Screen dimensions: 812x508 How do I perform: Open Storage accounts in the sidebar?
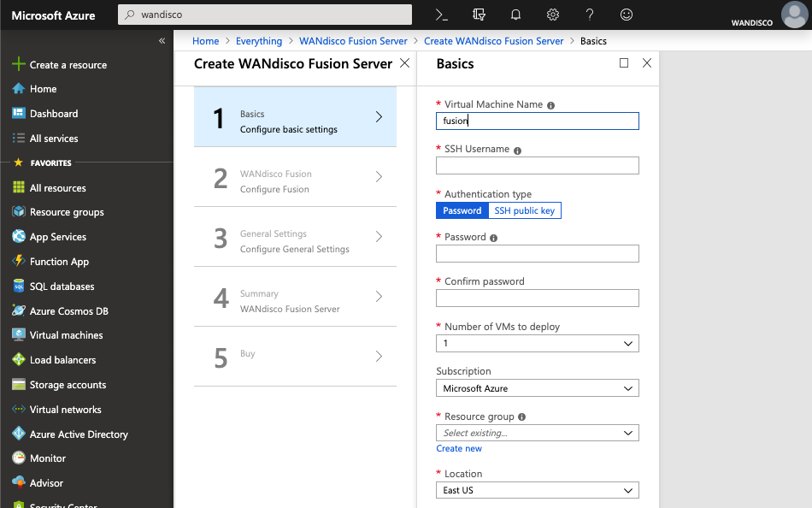pyautogui.click(x=68, y=385)
